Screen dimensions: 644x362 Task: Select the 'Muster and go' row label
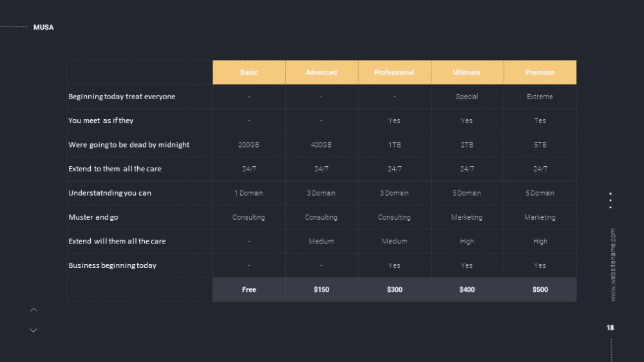pos(93,217)
